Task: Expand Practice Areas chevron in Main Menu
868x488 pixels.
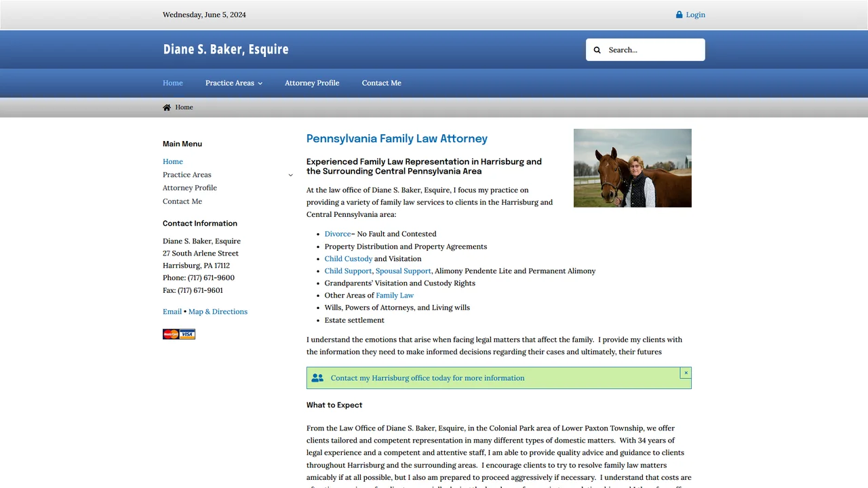Action: [290, 175]
